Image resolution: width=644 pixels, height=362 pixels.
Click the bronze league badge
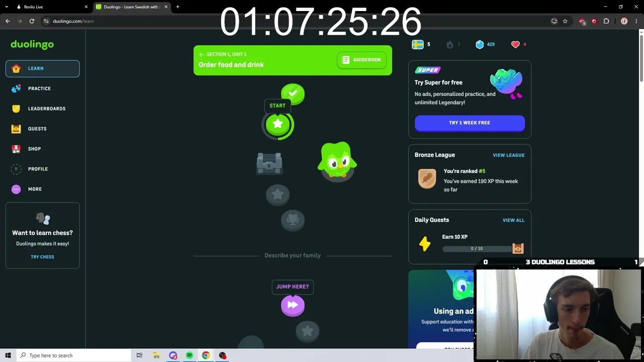[x=427, y=178]
